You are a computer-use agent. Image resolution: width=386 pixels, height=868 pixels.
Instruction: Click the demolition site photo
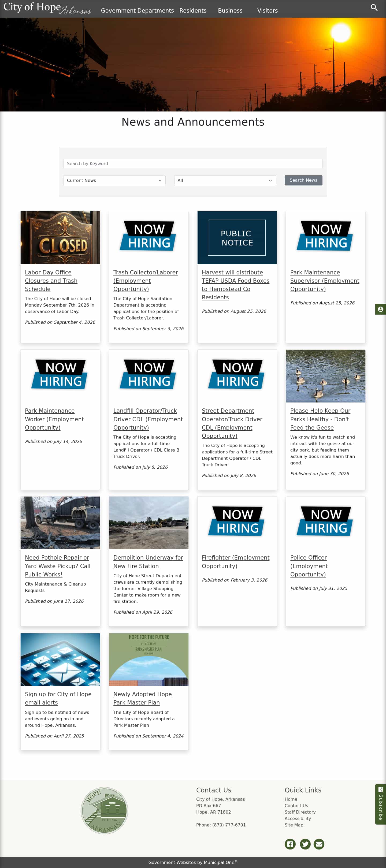pyautogui.click(x=149, y=523)
